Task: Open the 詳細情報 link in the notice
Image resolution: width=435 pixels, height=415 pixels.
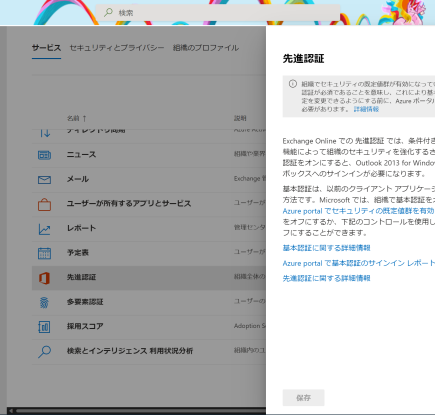Action: [x=366, y=109]
